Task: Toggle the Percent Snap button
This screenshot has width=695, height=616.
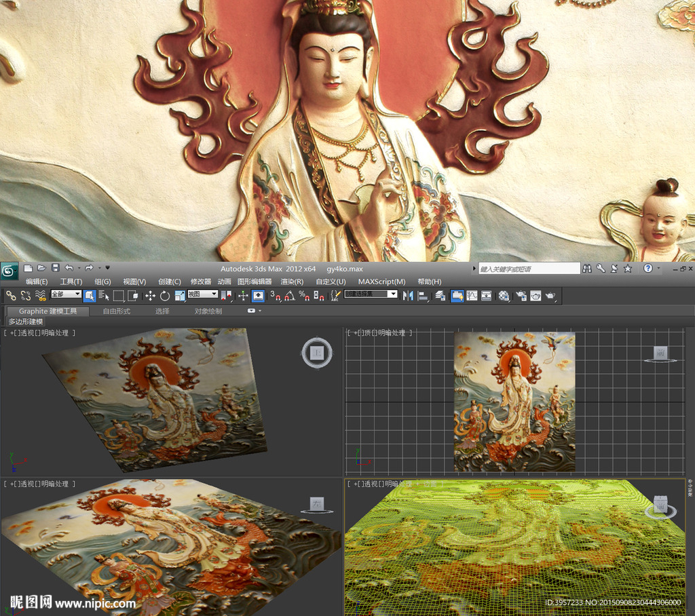Action: point(304,296)
